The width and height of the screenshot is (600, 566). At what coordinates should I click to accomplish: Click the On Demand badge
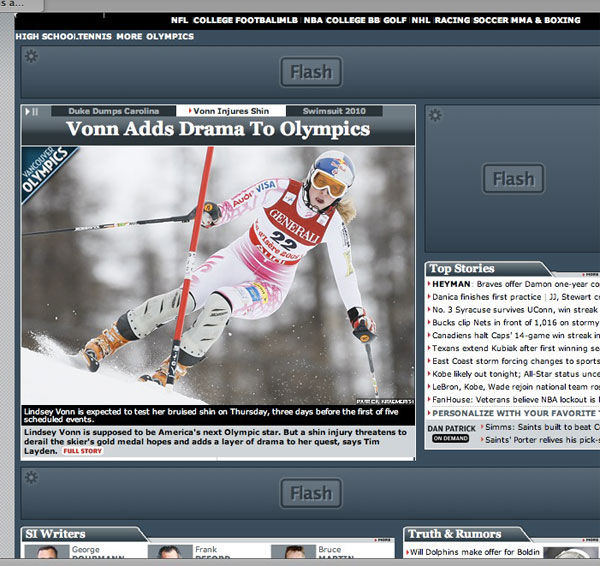[450, 439]
